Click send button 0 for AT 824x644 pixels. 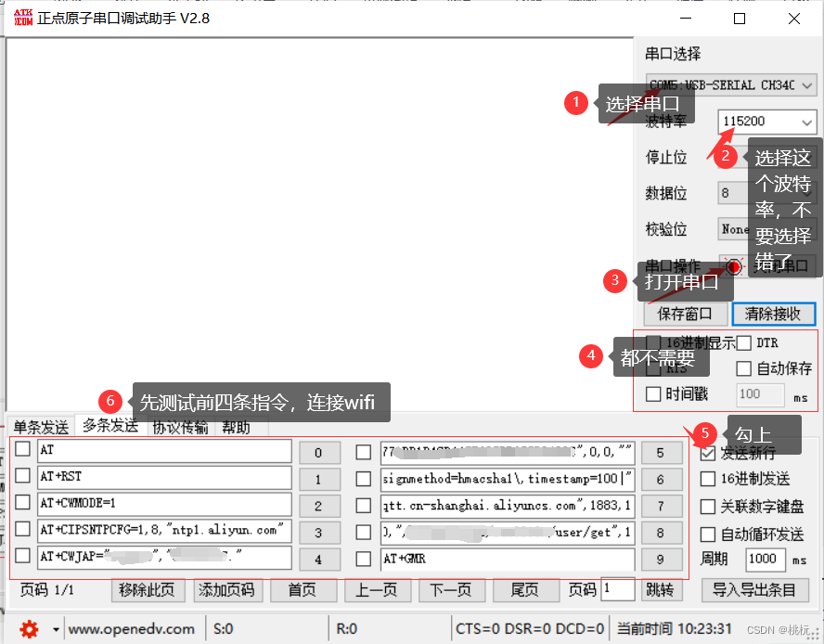(319, 453)
